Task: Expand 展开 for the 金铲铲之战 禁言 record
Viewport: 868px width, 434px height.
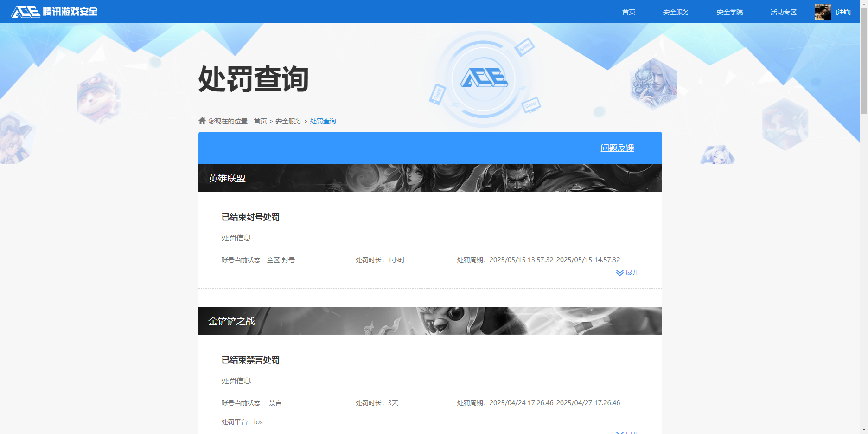Action: pos(627,432)
